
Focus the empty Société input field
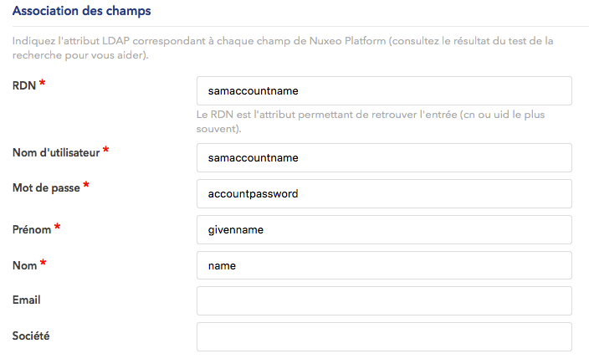click(384, 336)
